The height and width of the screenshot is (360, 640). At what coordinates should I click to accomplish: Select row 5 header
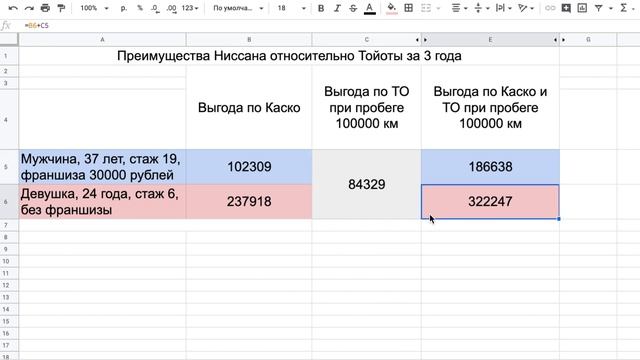tap(9, 167)
